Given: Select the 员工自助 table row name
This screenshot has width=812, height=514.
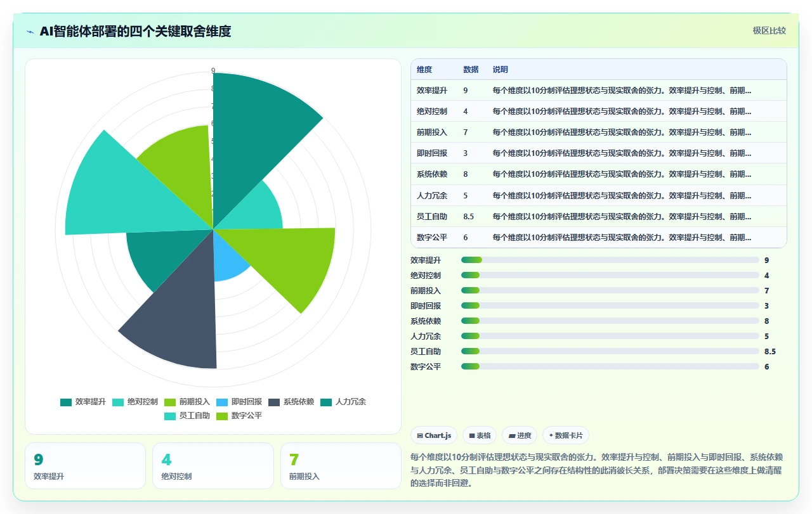Looking at the screenshot, I should pyautogui.click(x=432, y=217).
